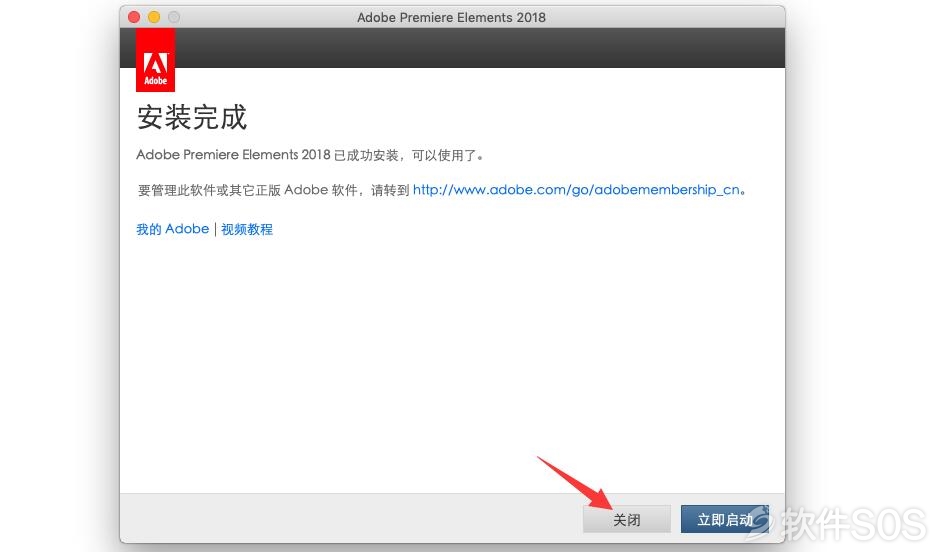Open the adobemembership_cn web link
The image size is (941, 552).
pyautogui.click(x=576, y=190)
